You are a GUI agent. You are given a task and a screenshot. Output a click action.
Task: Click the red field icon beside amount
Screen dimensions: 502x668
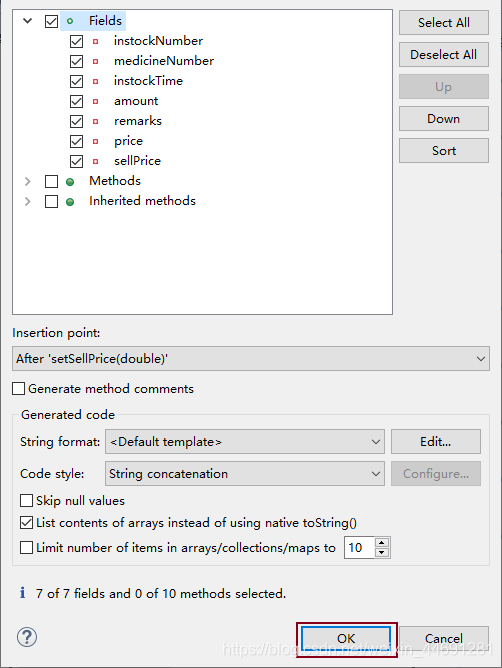point(95,101)
